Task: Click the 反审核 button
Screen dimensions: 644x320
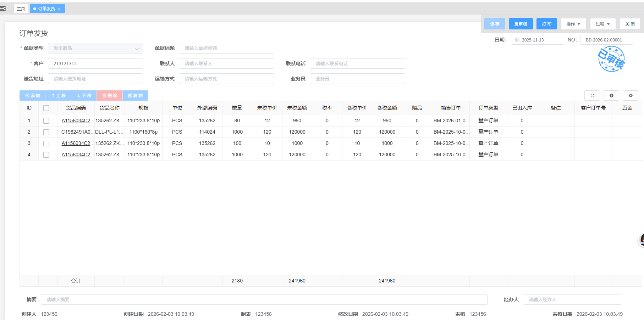Action: (521, 24)
